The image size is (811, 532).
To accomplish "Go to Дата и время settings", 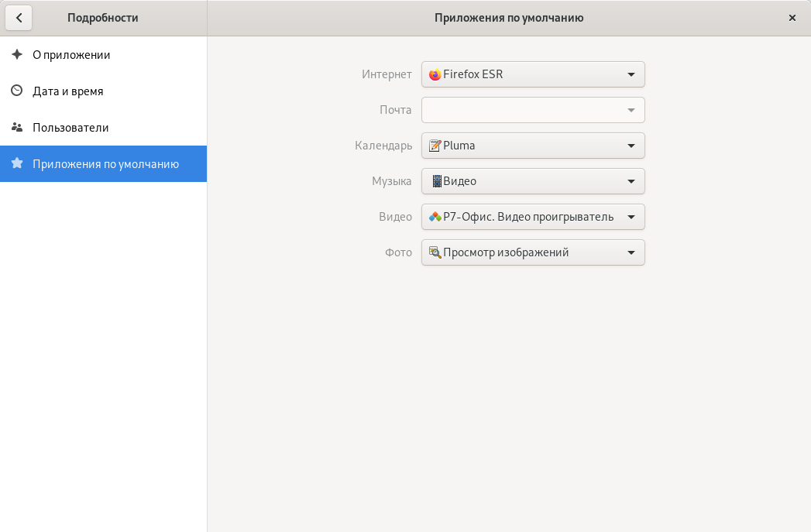I will (68, 91).
